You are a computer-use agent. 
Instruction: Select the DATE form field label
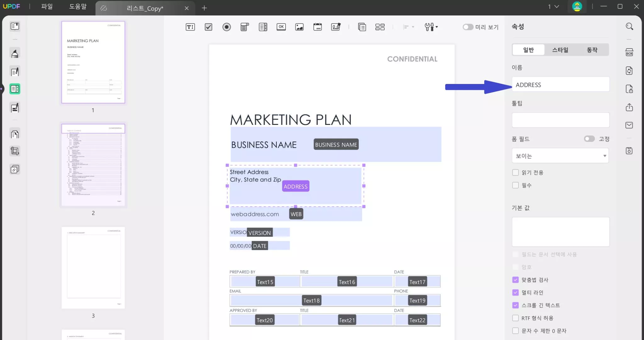260,246
